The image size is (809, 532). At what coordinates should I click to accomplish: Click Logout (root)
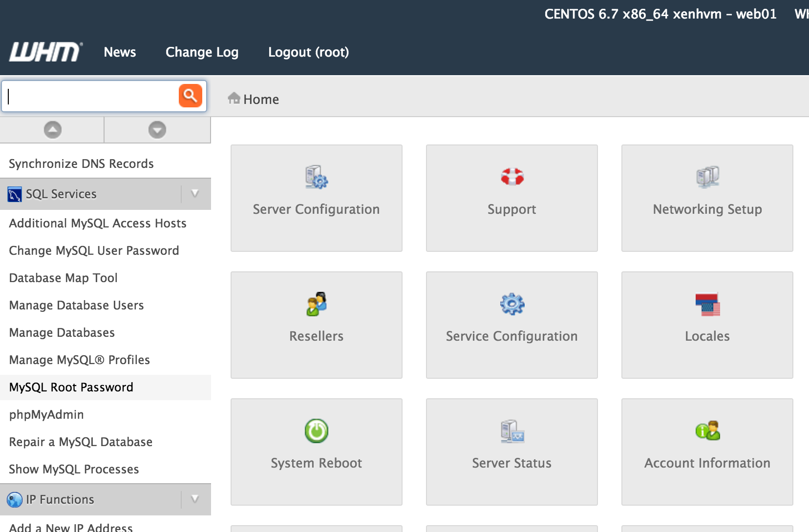point(308,52)
